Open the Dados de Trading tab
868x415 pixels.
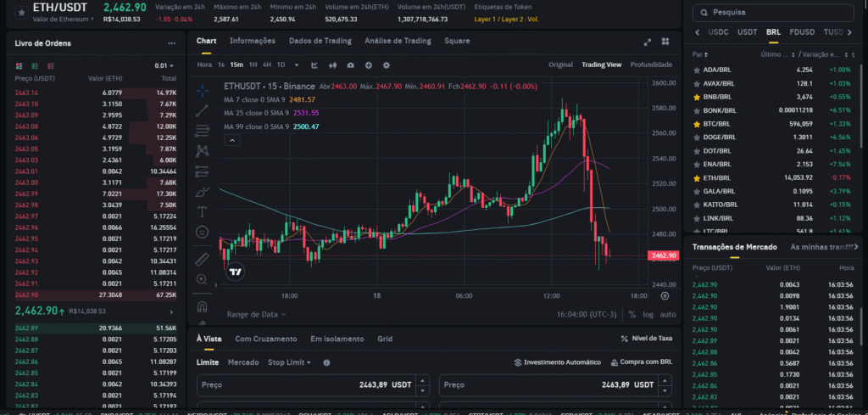pyautogui.click(x=320, y=41)
